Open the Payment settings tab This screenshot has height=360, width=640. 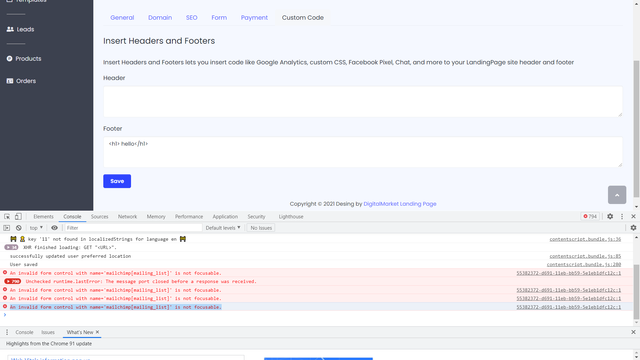click(254, 18)
